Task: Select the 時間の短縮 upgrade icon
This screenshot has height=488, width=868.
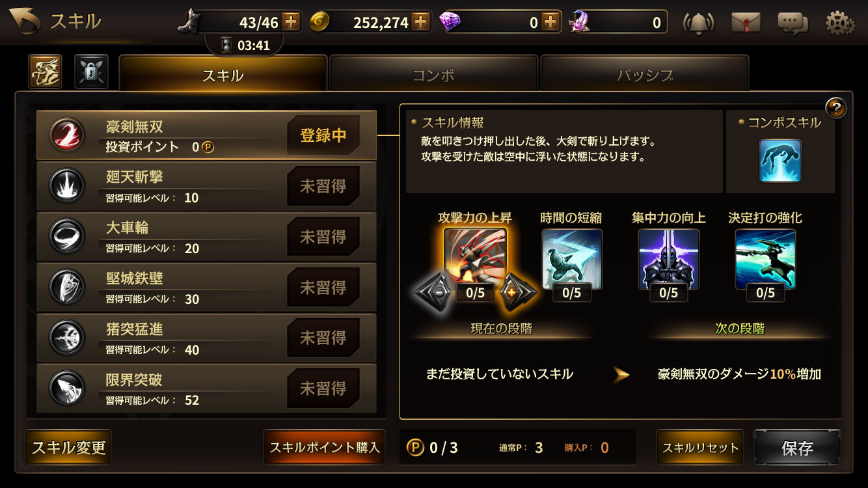Action: (572, 259)
